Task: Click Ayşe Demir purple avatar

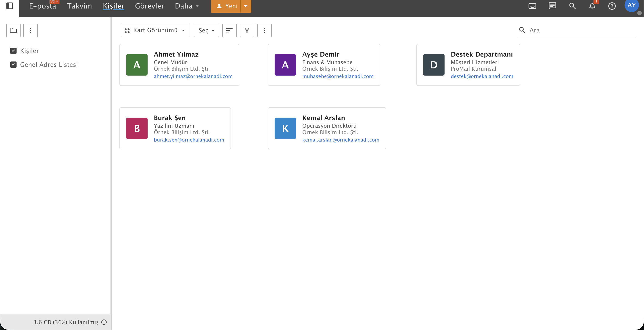Action: click(285, 65)
